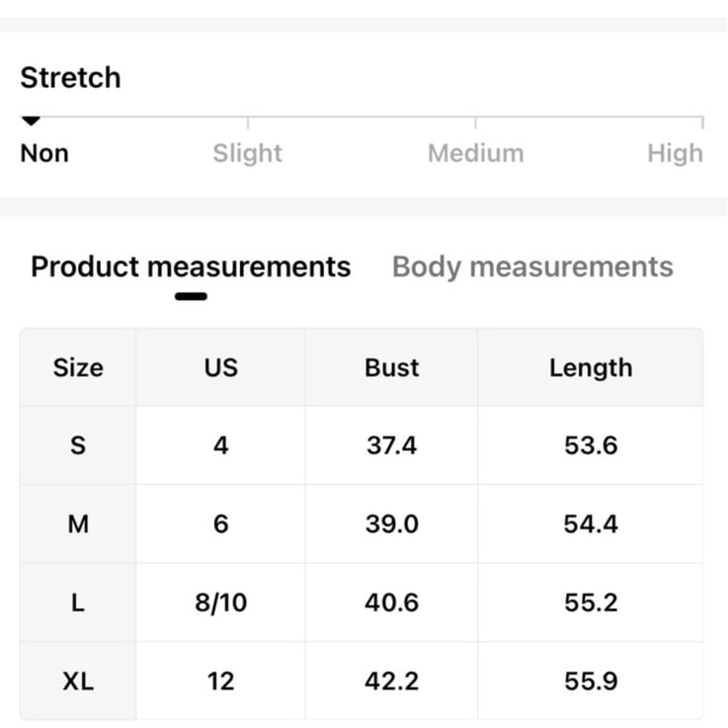Viewport: 728px width, 728px height.
Task: Click the black Stretch indicator triangle
Action: click(31, 121)
